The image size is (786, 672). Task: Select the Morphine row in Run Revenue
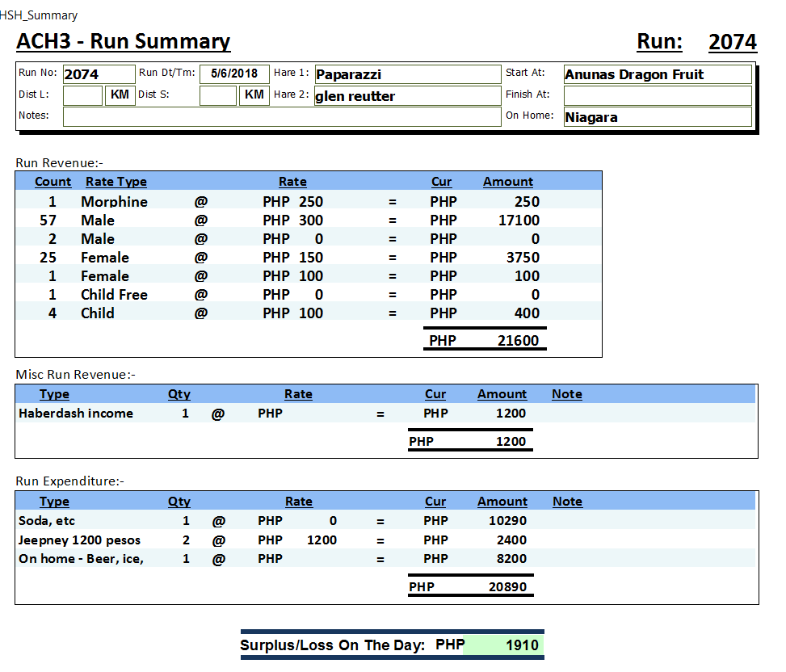tap(114, 202)
